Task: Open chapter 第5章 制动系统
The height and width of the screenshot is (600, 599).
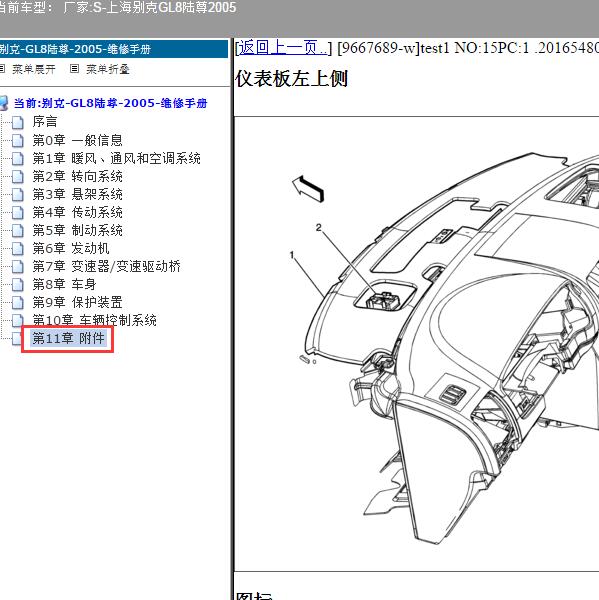Action: coord(77,230)
